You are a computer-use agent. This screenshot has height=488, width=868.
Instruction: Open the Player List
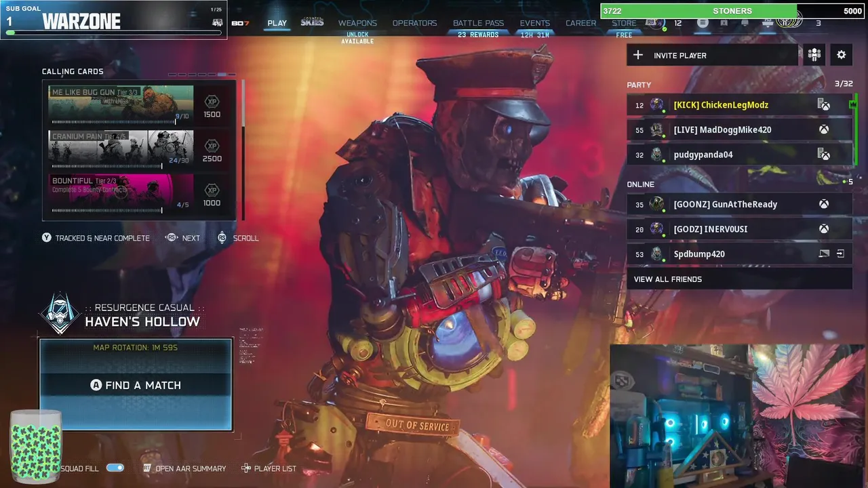coord(269,468)
